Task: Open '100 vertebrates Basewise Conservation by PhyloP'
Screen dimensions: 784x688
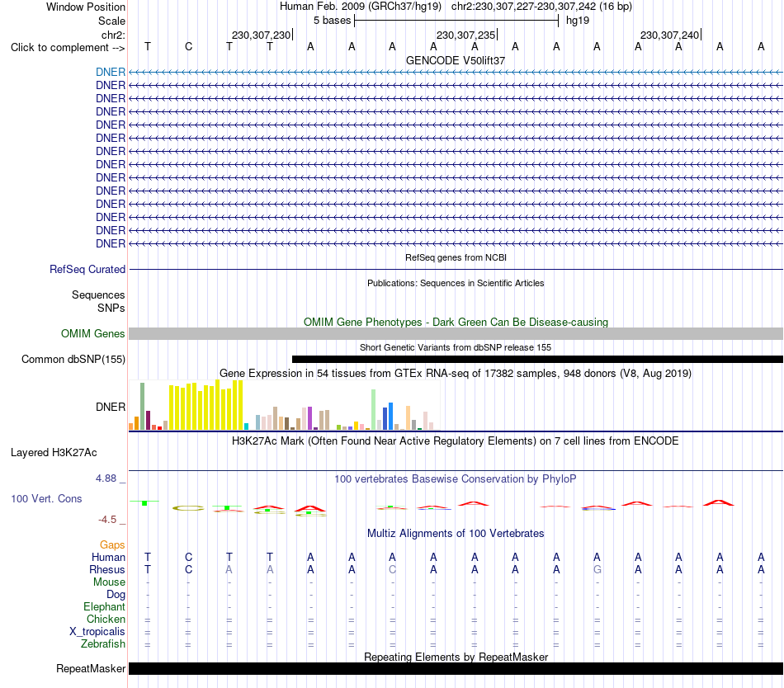Action: pos(456,479)
